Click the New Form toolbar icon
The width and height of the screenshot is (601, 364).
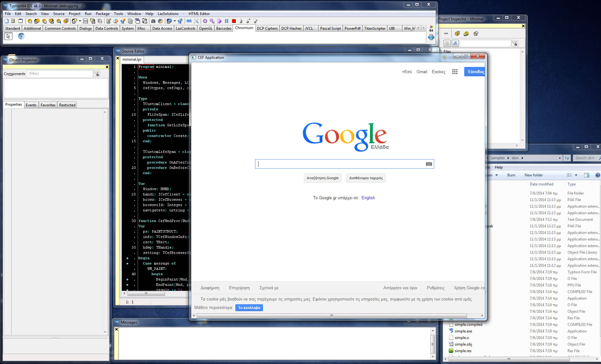pyautogui.click(x=20, y=21)
